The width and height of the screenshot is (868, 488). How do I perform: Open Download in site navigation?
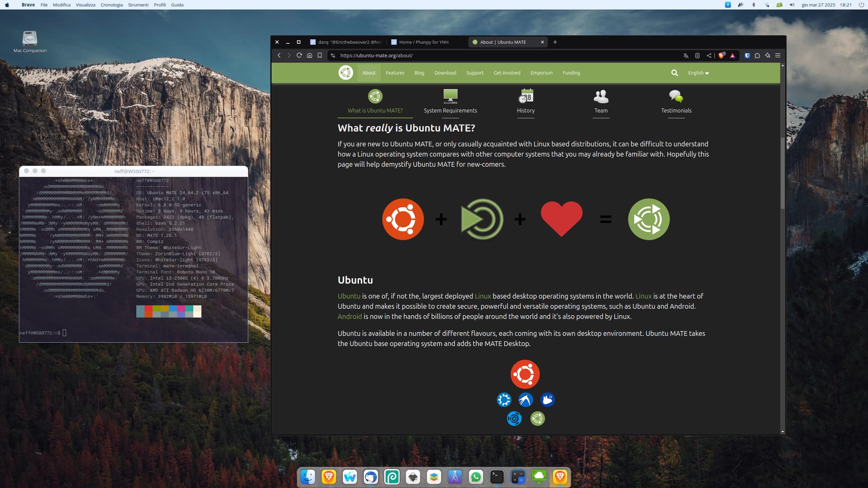tap(445, 73)
